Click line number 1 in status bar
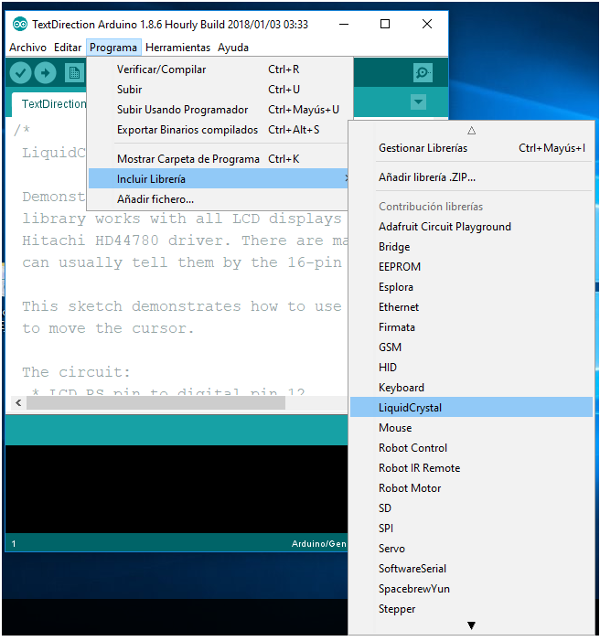Viewport: 600px width, 641px height. (x=14, y=544)
